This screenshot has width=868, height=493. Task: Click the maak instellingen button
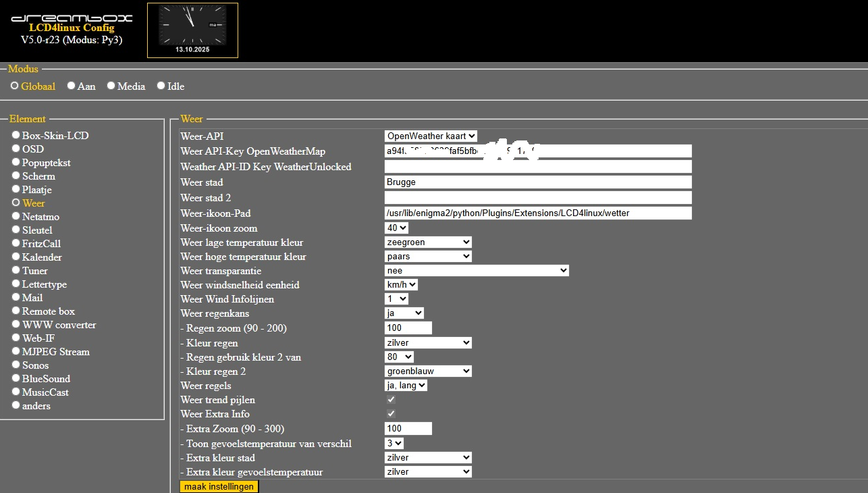coord(219,486)
